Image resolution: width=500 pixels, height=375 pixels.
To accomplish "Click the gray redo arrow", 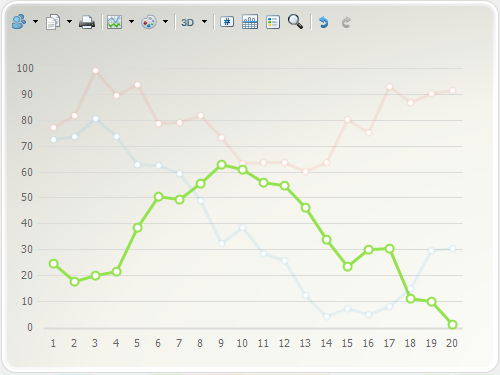I will [346, 22].
